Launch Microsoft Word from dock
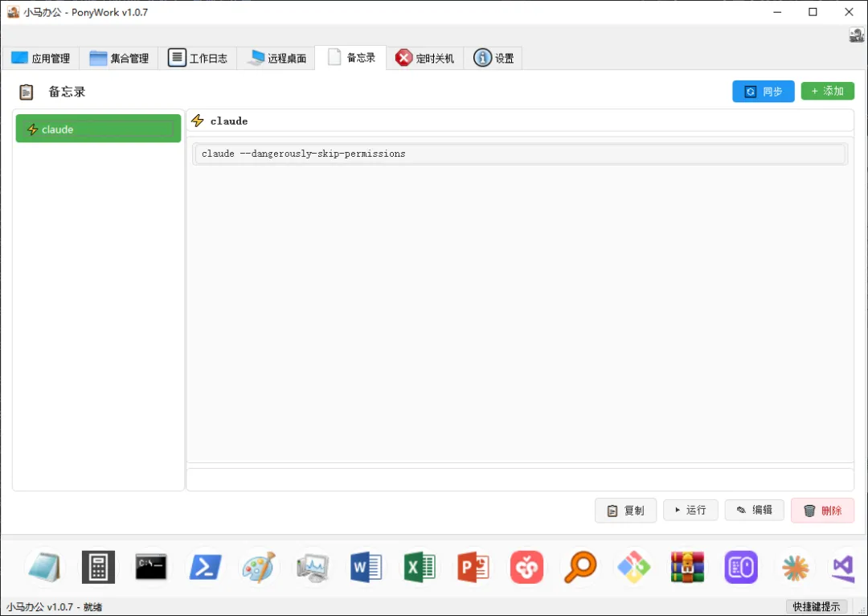Screen dimensions: 868x616 pos(366,567)
